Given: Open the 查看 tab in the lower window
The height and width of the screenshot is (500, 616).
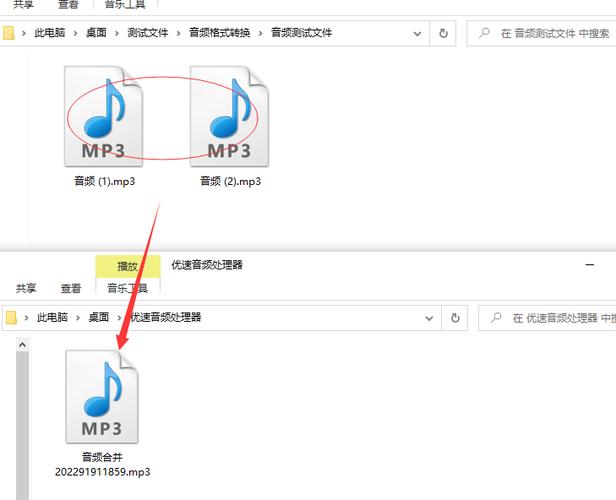Looking at the screenshot, I should pyautogui.click(x=71, y=288).
